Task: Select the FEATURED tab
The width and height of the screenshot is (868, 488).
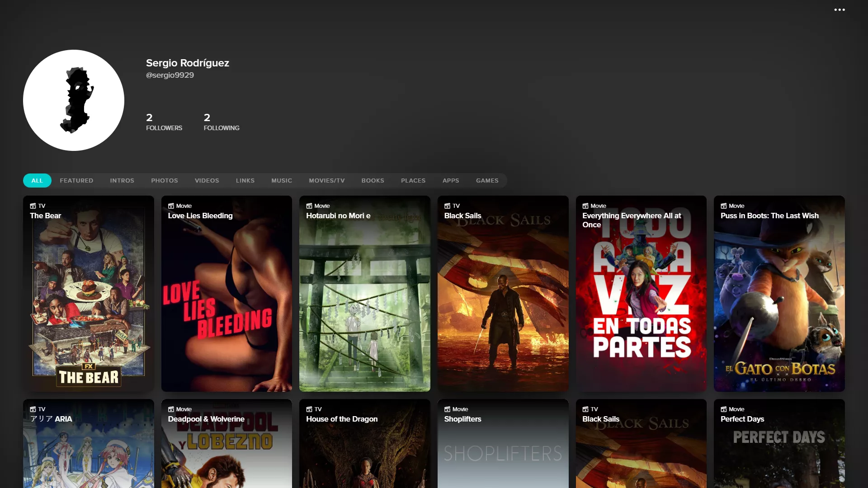Action: tap(76, 180)
